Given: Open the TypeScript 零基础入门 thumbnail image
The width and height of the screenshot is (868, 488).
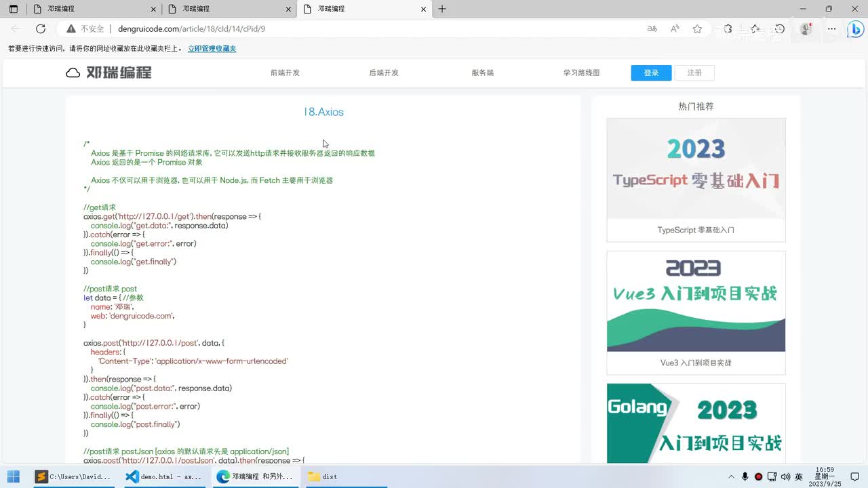Looking at the screenshot, I should click(x=696, y=169).
